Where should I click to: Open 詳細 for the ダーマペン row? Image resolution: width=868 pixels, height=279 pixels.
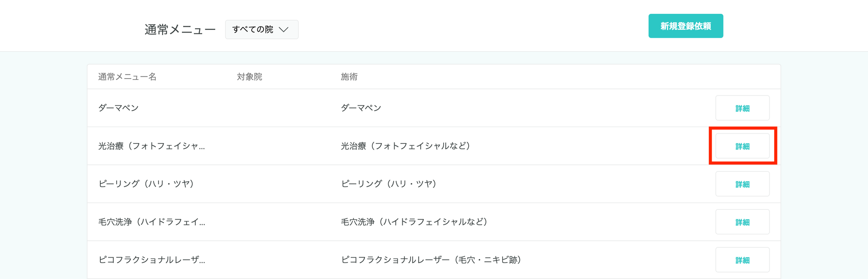tap(742, 108)
